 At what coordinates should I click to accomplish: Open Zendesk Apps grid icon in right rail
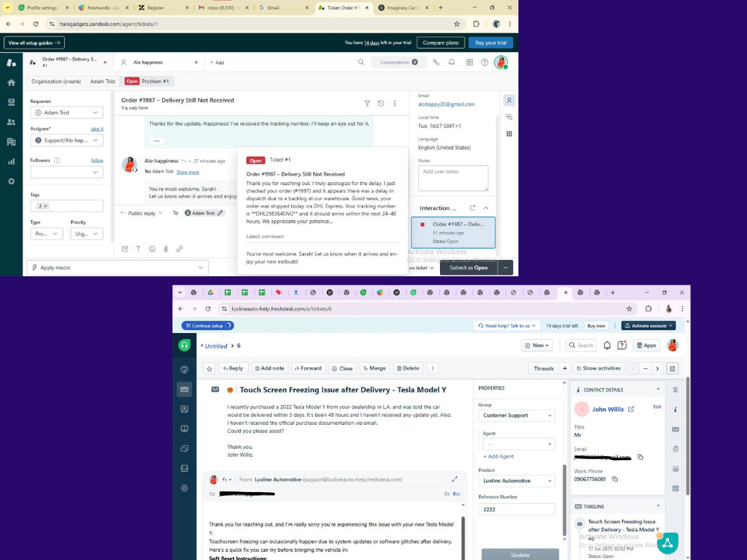click(509, 134)
